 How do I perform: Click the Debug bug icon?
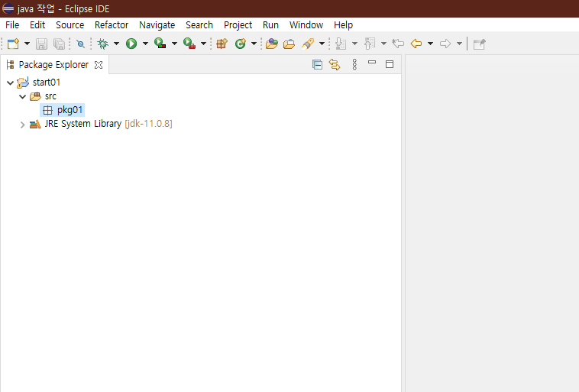coord(102,44)
